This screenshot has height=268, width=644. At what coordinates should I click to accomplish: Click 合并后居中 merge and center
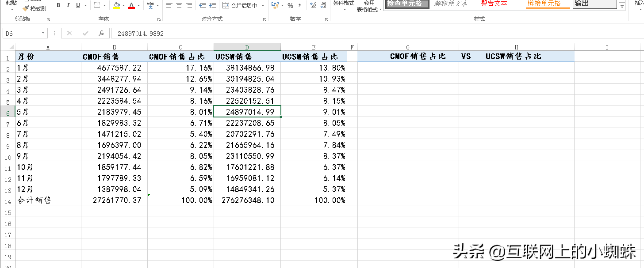pos(240,5)
